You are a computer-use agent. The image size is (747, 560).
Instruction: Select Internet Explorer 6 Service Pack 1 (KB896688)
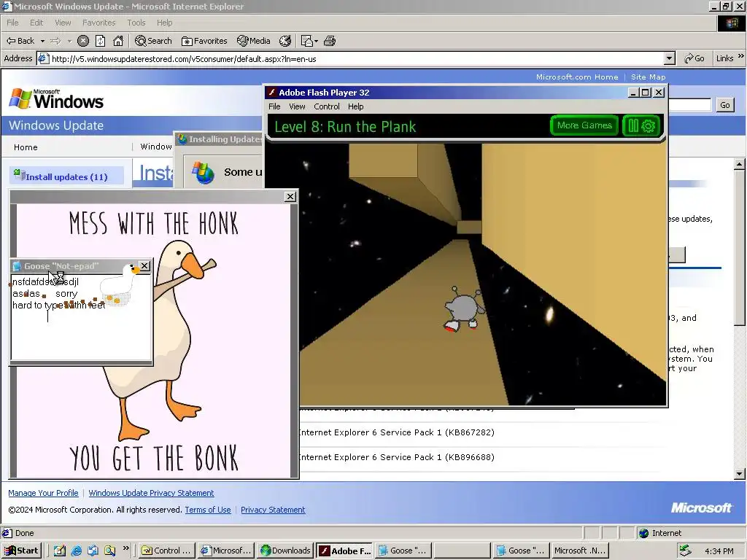click(x=396, y=457)
